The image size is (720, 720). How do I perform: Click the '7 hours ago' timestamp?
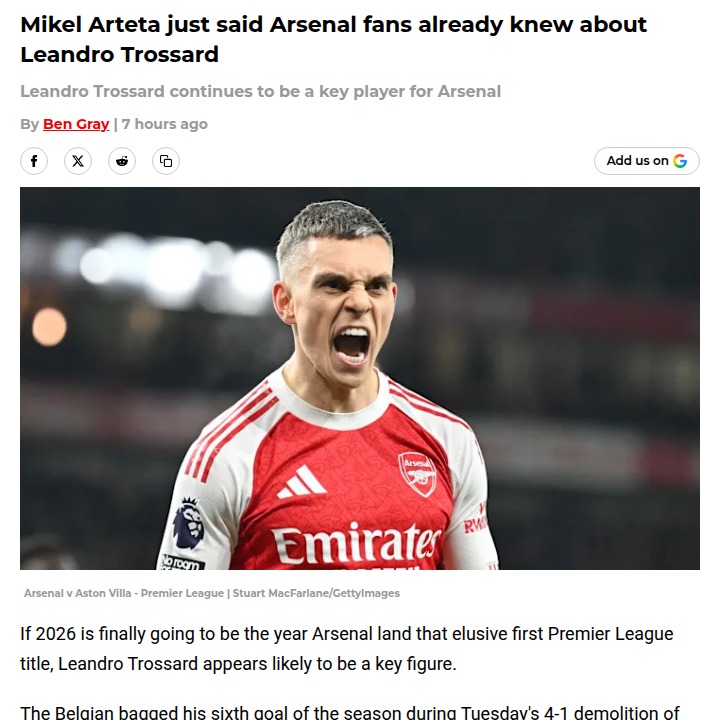(165, 124)
